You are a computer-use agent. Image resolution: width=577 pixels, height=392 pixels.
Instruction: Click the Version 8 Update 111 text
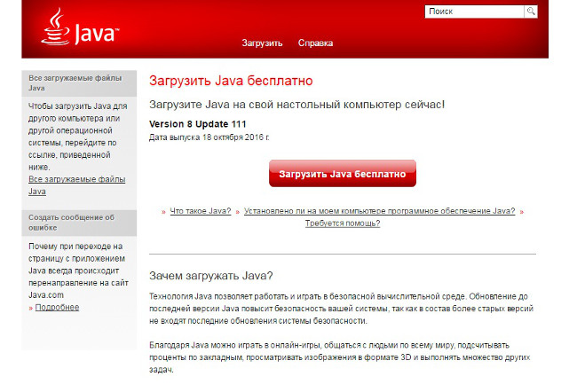click(x=198, y=124)
